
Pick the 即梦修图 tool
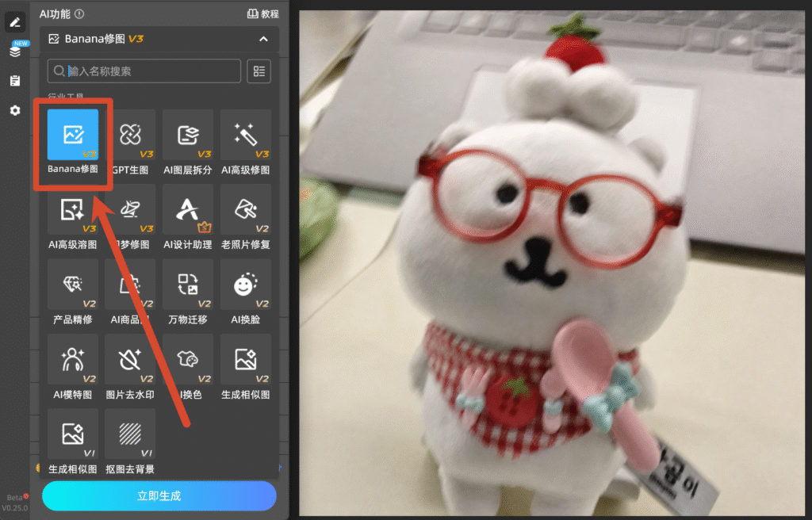(130, 210)
